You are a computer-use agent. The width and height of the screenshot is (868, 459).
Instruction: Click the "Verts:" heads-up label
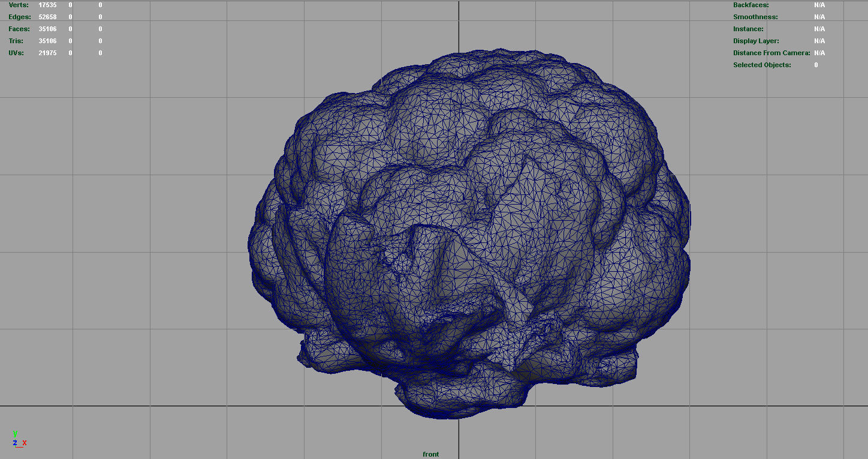[x=19, y=5]
